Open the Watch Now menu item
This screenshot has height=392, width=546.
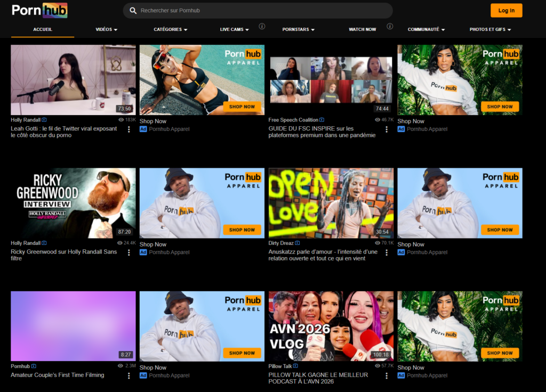point(363,30)
